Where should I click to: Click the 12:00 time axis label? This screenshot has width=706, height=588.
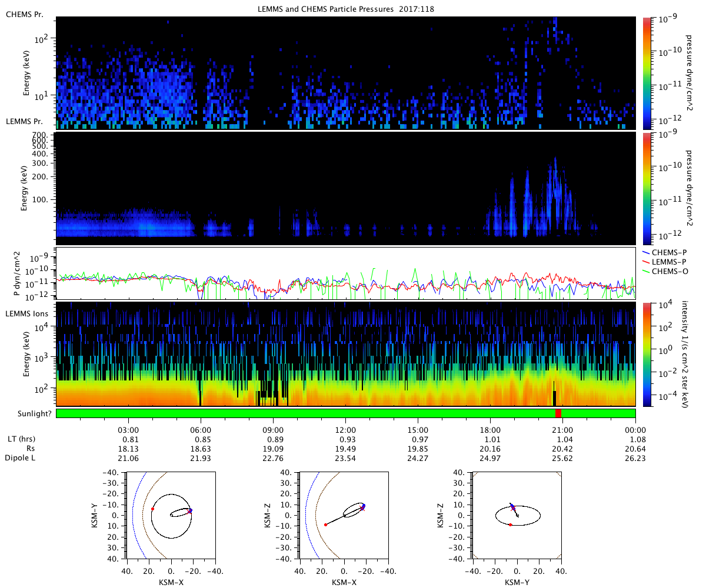coord(345,430)
